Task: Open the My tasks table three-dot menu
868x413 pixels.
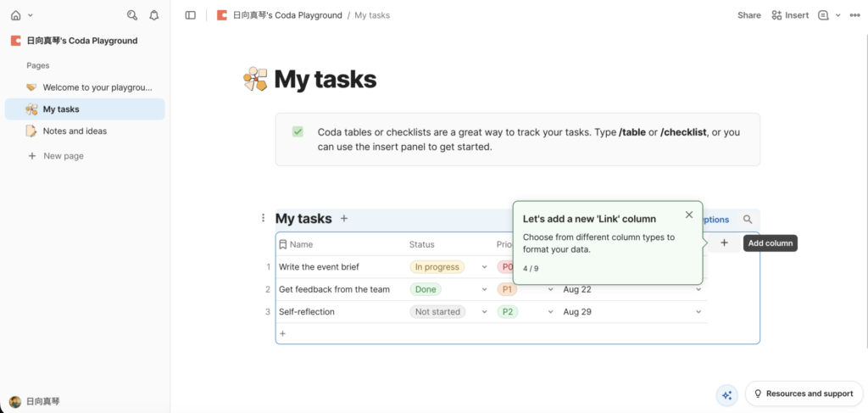Action: [x=264, y=219]
